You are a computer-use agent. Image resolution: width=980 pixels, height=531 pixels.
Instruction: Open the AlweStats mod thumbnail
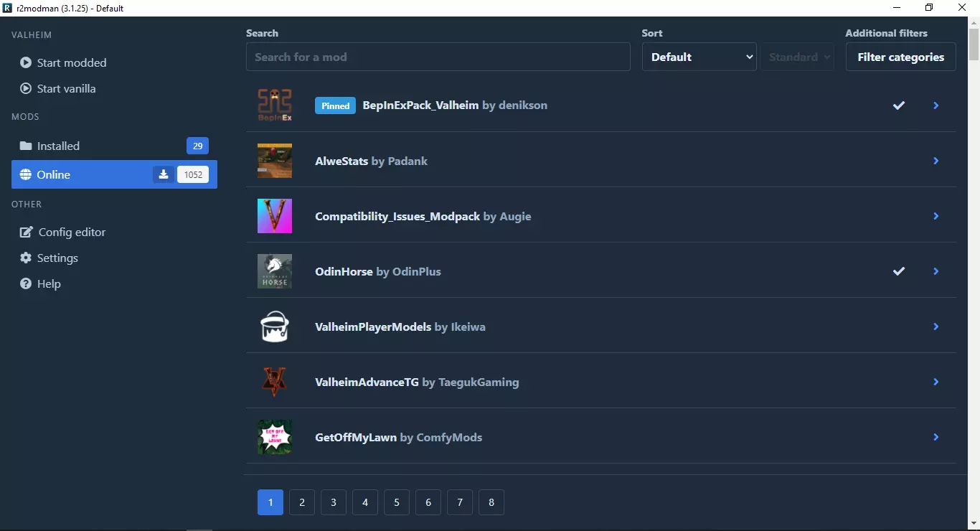pos(275,161)
